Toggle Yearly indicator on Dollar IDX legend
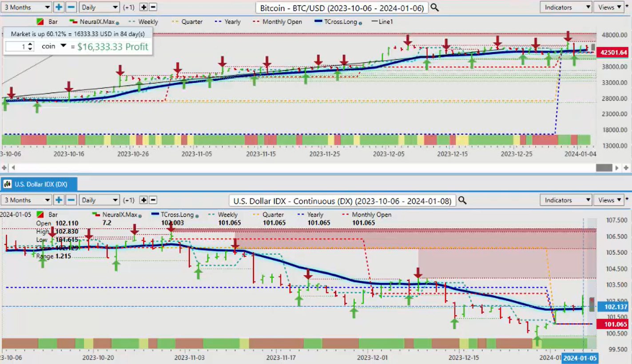Image resolution: width=632 pixels, height=364 pixels. [310, 214]
